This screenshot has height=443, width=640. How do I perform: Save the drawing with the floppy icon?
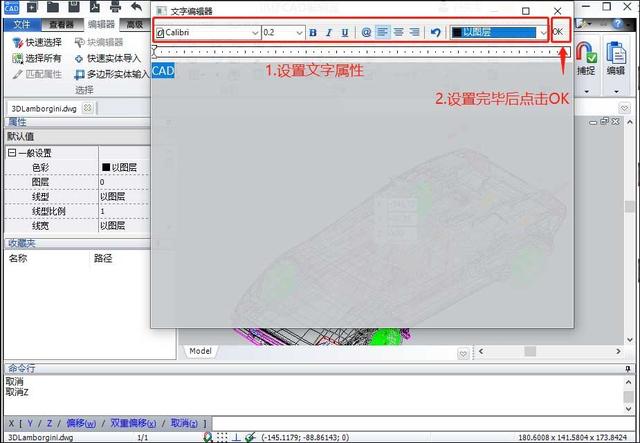(x=74, y=7)
